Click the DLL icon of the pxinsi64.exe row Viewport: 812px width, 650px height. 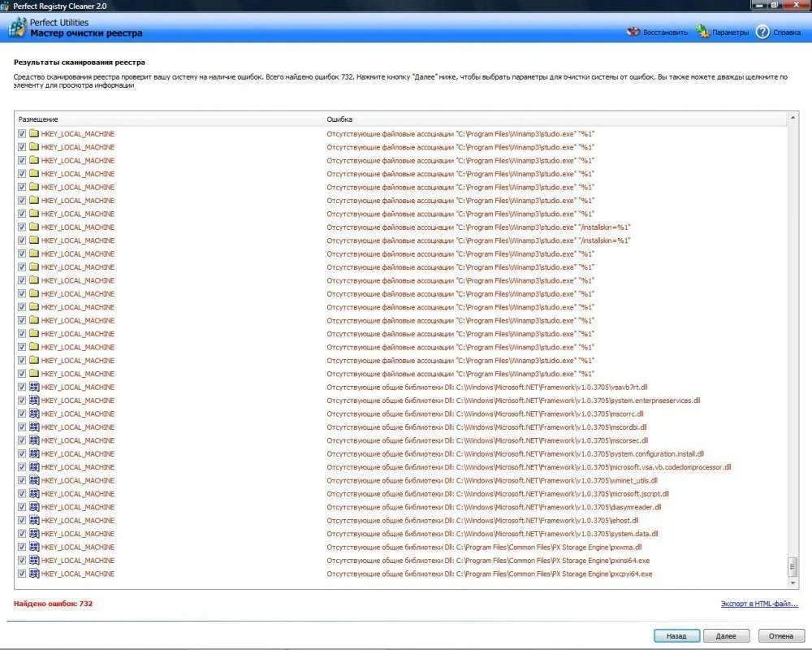[34, 561]
